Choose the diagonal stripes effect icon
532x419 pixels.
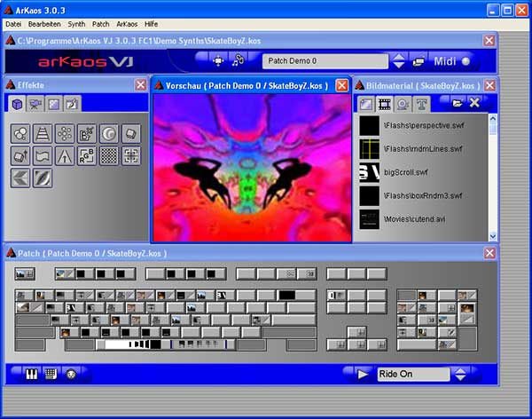pyautogui.click(x=43, y=178)
